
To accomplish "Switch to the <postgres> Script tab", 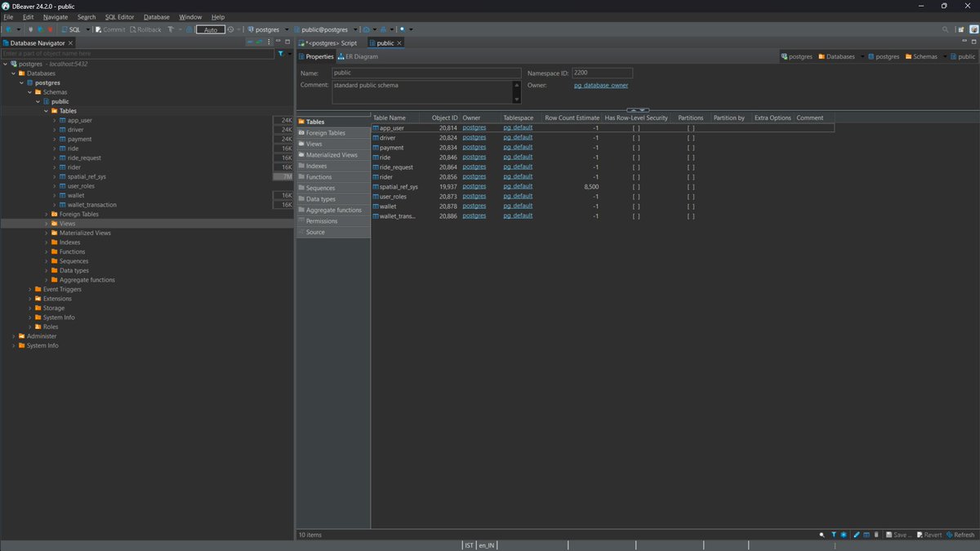I will [x=328, y=42].
